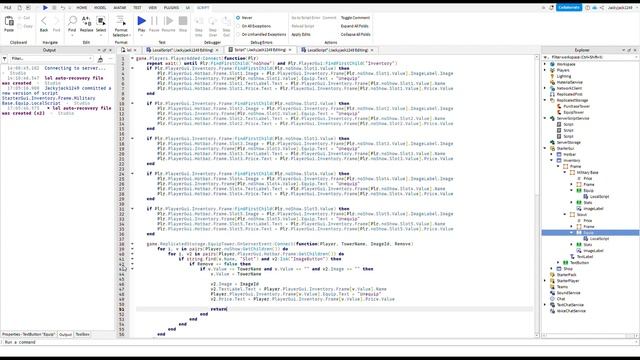Expand the Workspace node in Explorer
The width and height of the screenshot is (640, 360).
click(x=545, y=64)
